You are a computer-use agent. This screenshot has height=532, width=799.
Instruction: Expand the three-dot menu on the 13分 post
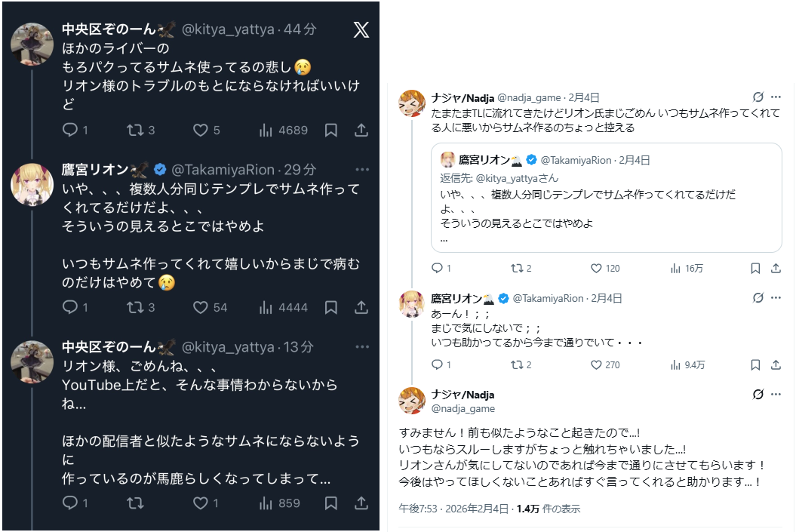click(362, 347)
